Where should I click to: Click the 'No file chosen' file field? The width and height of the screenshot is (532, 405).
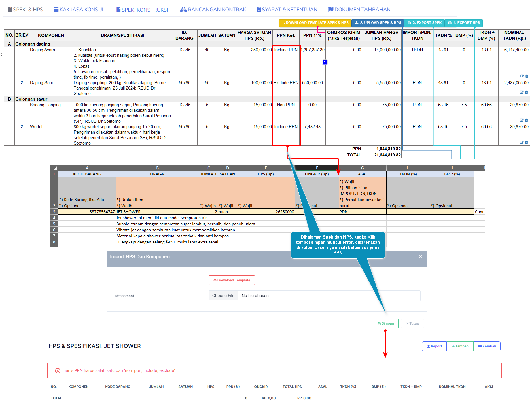pyautogui.click(x=315, y=296)
